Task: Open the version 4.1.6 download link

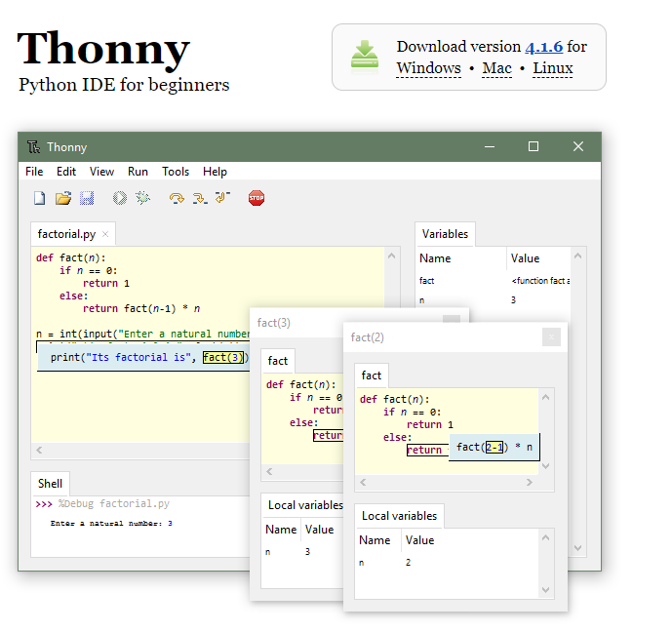Action: coord(544,47)
